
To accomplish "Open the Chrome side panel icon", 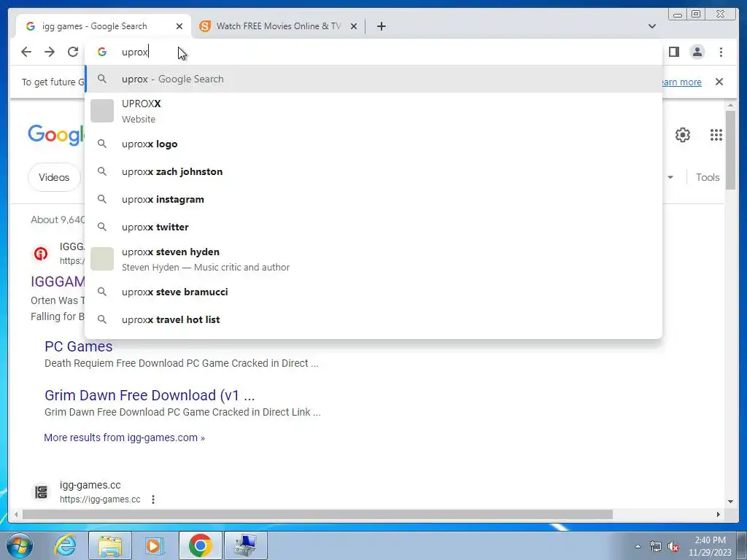I will coord(673,52).
